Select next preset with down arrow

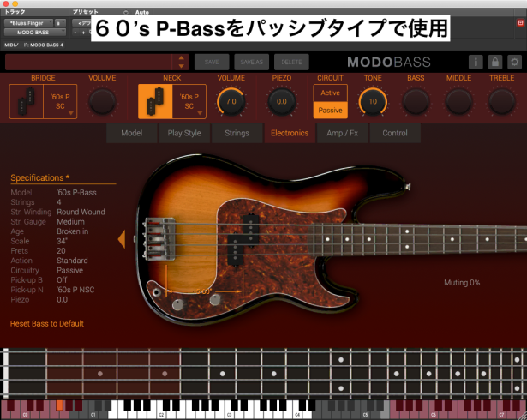click(x=181, y=66)
